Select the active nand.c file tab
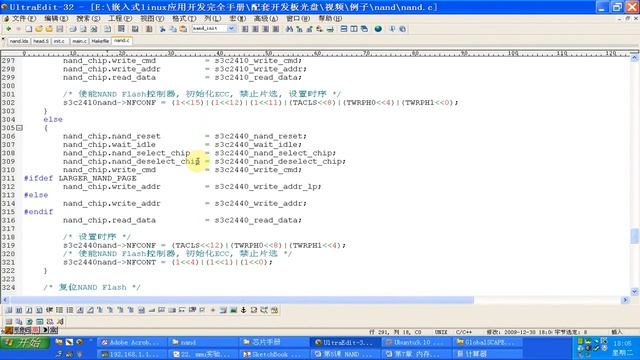 coord(122,41)
